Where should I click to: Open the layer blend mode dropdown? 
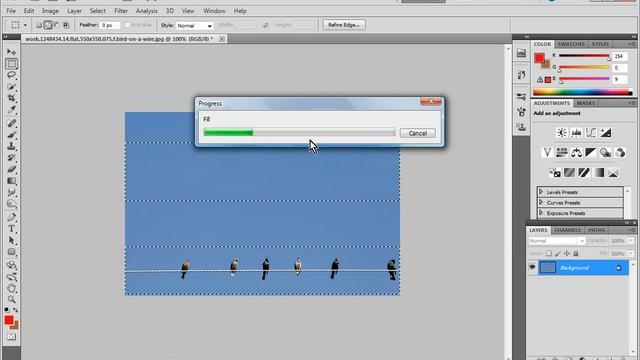[x=557, y=241]
